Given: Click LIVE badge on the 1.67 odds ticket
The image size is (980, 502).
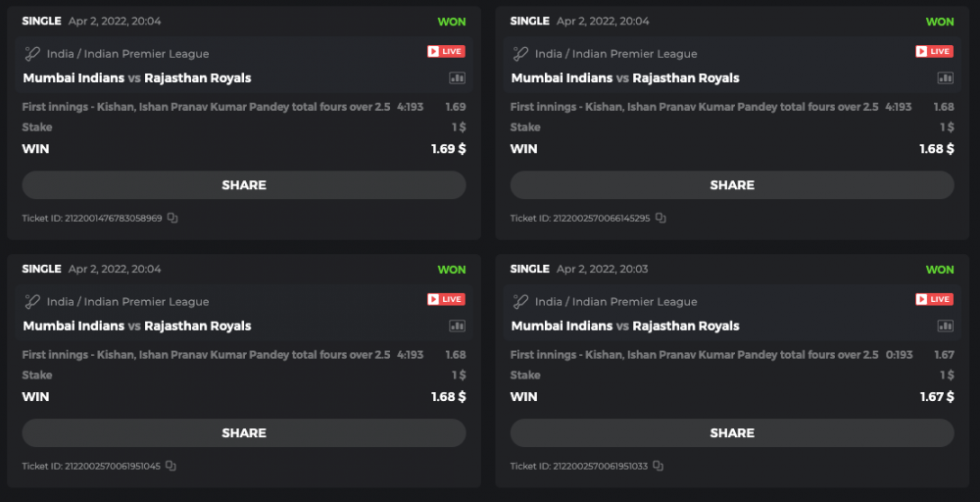Looking at the screenshot, I should pos(934,299).
